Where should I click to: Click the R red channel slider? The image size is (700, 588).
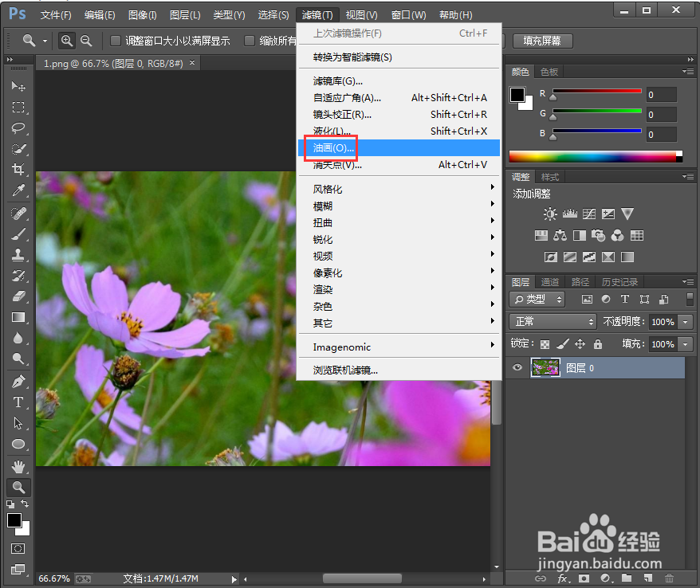coord(597,92)
